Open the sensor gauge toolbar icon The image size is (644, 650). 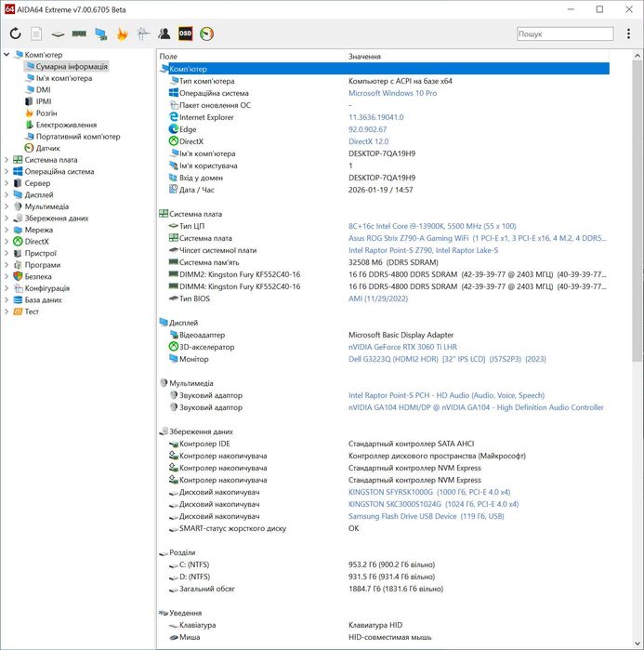click(206, 33)
